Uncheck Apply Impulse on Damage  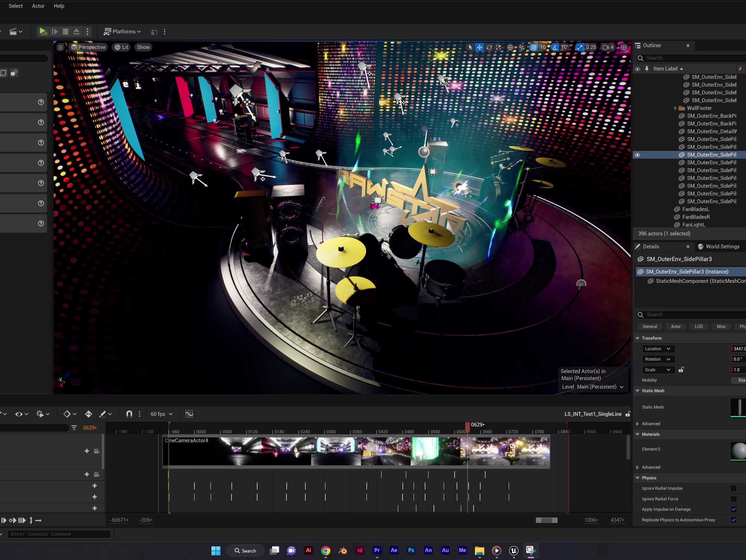click(x=733, y=509)
